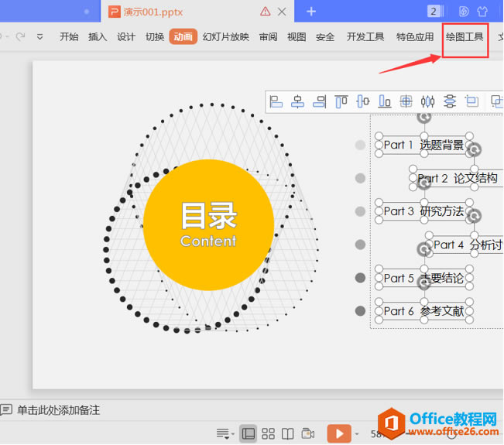Select the Part 3 研究方法 text box
Screen dimensions: 504x445
[423, 211]
